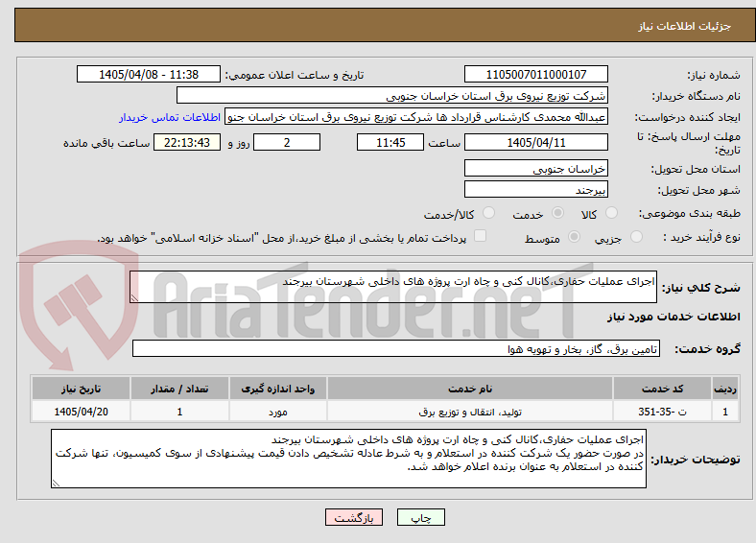Image resolution: width=756 pixels, height=543 pixels.
Task: Open the اطلاعات تماس خریدار link
Action: click(x=170, y=117)
